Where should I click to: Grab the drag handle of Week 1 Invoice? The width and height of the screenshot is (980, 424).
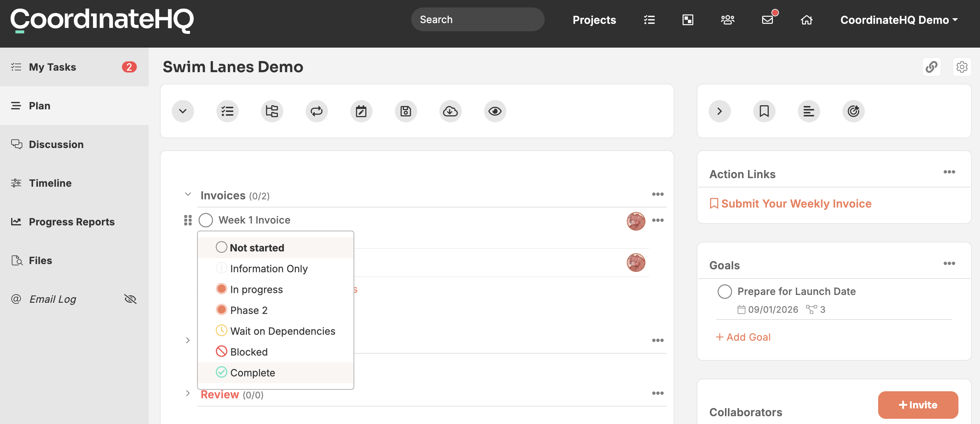pos(188,220)
